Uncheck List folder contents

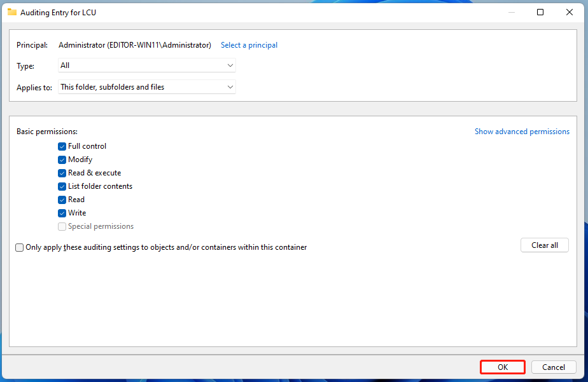point(62,186)
